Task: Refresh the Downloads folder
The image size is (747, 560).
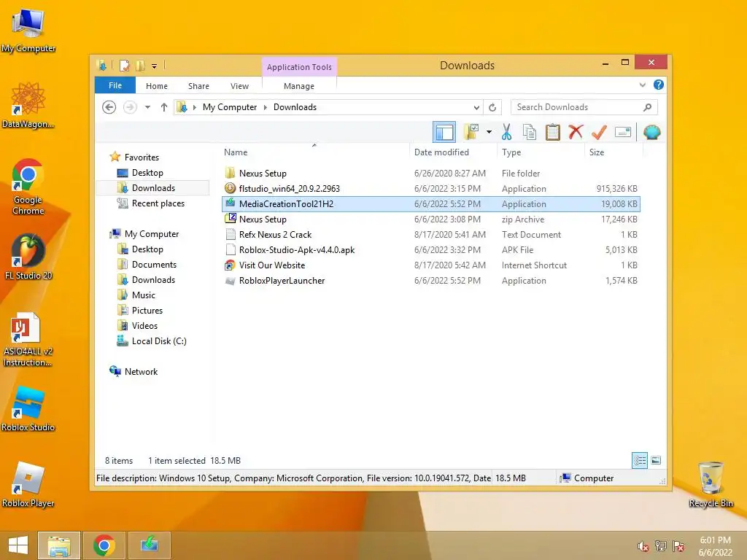Action: (x=492, y=107)
